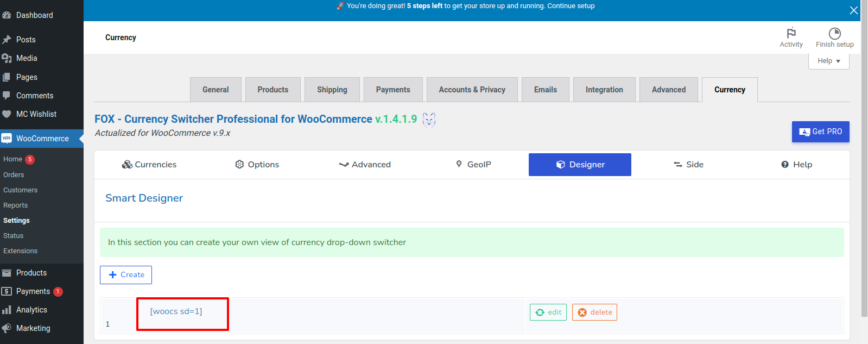The height and width of the screenshot is (344, 868).
Task: Dismiss the setup banner with X
Action: [853, 10]
